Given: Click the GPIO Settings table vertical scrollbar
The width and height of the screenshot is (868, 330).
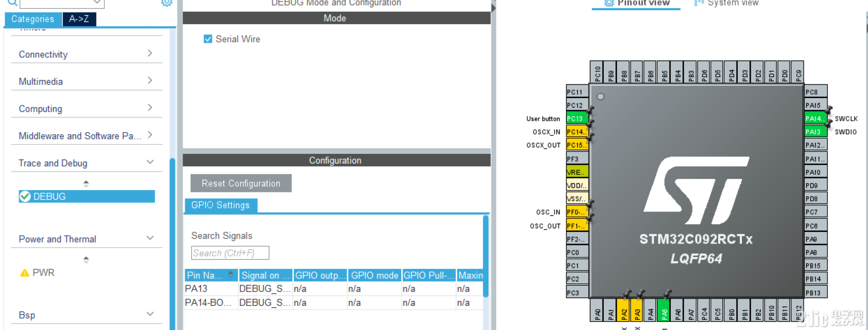Looking at the screenshot, I should coord(486,256).
